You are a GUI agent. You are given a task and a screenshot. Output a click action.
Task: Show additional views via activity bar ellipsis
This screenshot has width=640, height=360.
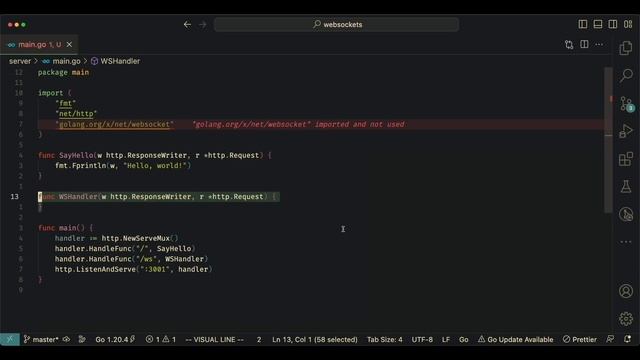pyautogui.click(x=626, y=242)
